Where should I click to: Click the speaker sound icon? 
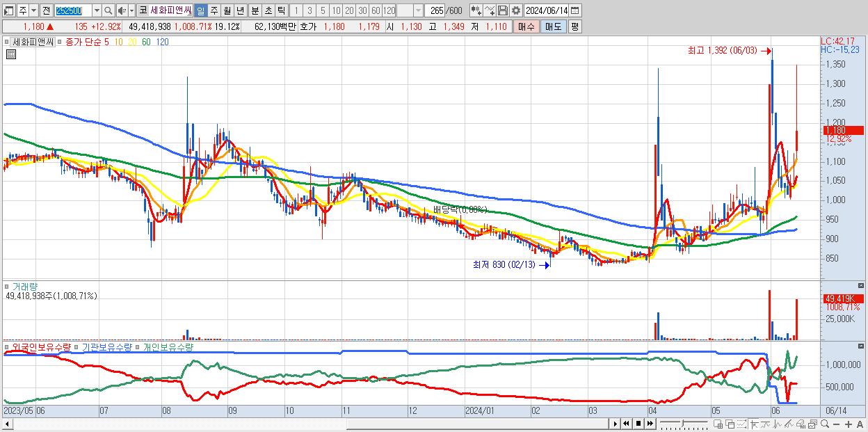click(121, 10)
